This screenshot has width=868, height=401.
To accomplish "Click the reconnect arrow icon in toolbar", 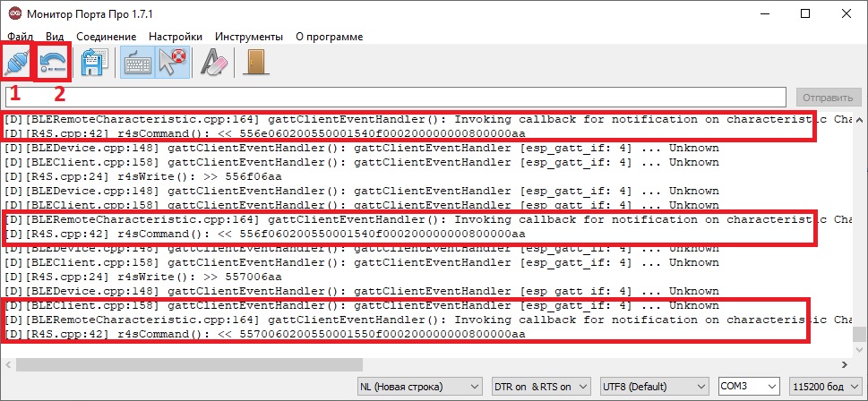I will (54, 62).
